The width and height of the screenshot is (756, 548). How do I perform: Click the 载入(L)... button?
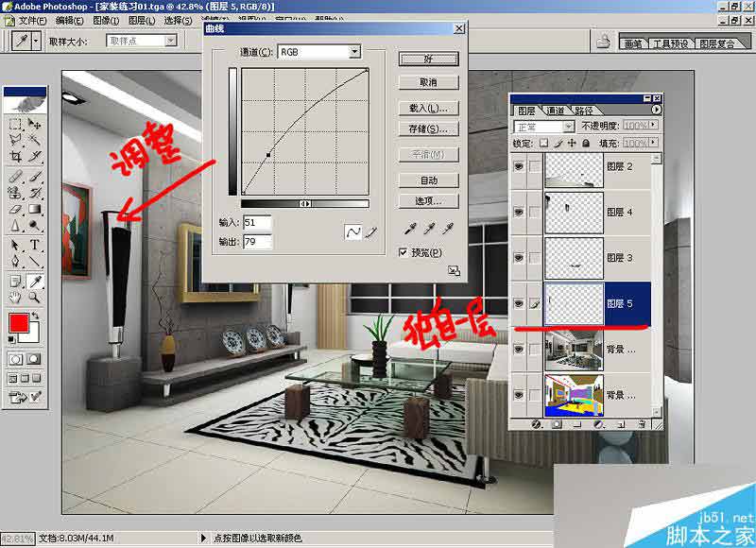(x=429, y=108)
